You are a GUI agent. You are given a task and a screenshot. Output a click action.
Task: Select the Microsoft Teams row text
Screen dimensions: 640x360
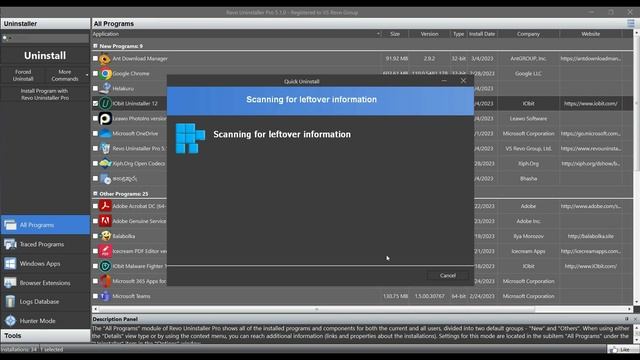coord(131,296)
